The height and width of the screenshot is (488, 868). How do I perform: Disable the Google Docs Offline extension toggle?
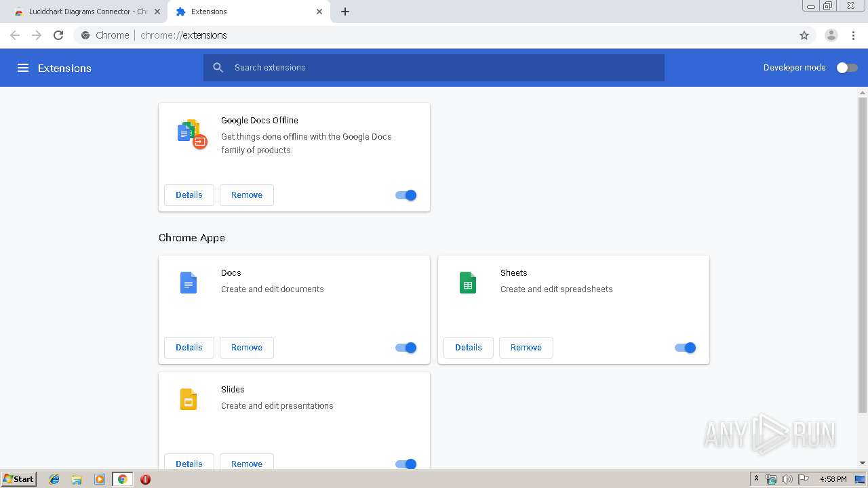click(406, 195)
